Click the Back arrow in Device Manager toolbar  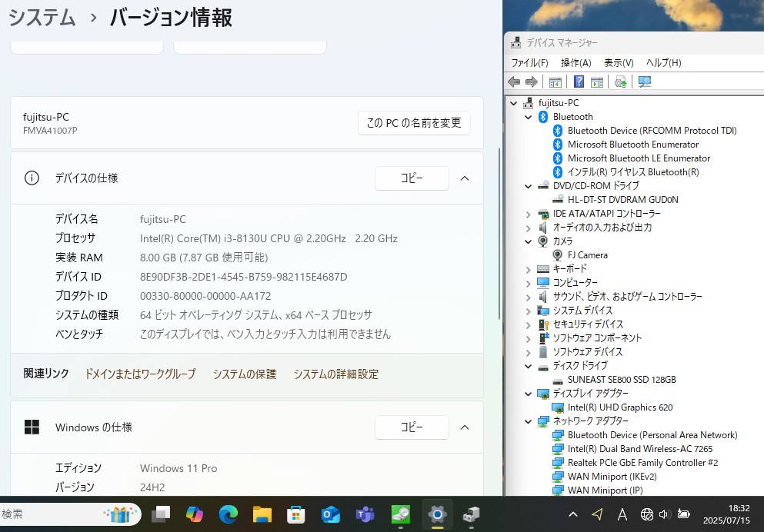pos(514,81)
